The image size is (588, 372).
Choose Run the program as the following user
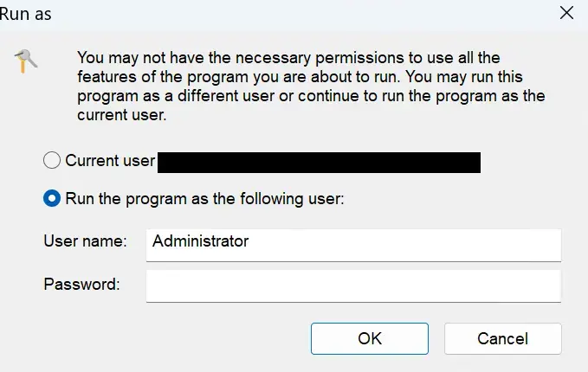tap(52, 198)
